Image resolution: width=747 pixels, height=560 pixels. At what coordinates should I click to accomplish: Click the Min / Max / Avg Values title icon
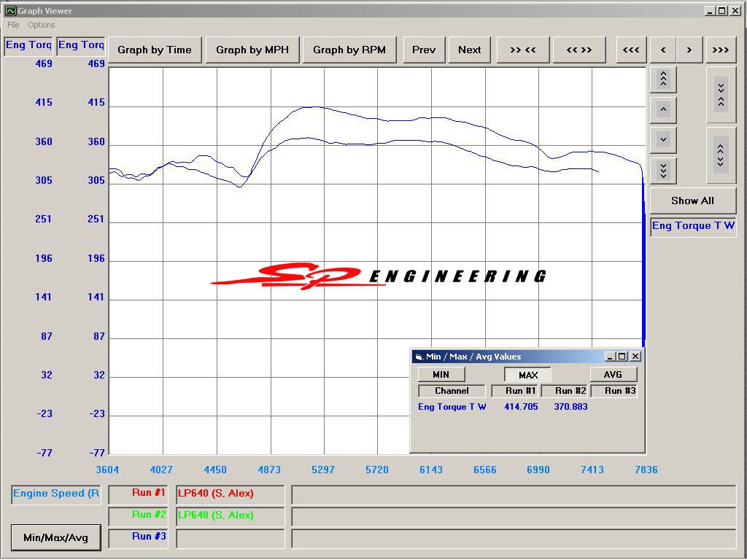pos(419,357)
